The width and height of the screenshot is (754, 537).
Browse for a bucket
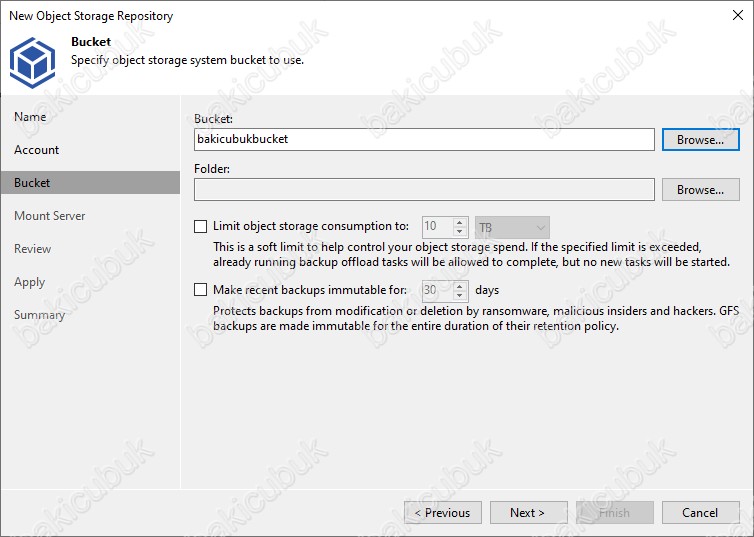pyautogui.click(x=701, y=139)
